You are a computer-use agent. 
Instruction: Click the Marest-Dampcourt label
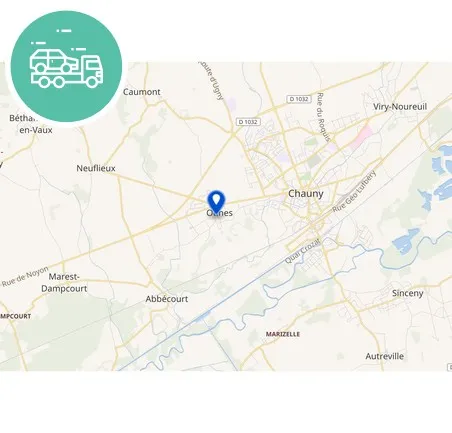[x=64, y=283]
